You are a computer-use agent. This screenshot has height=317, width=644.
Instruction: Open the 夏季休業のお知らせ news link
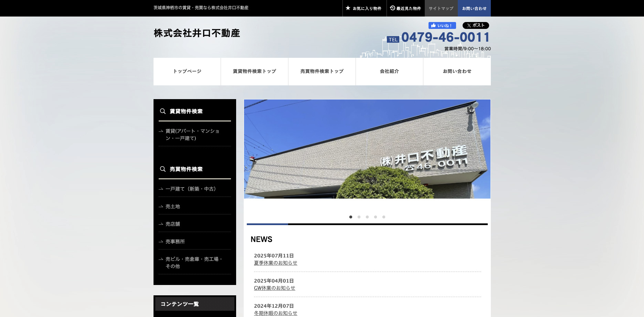(276, 263)
